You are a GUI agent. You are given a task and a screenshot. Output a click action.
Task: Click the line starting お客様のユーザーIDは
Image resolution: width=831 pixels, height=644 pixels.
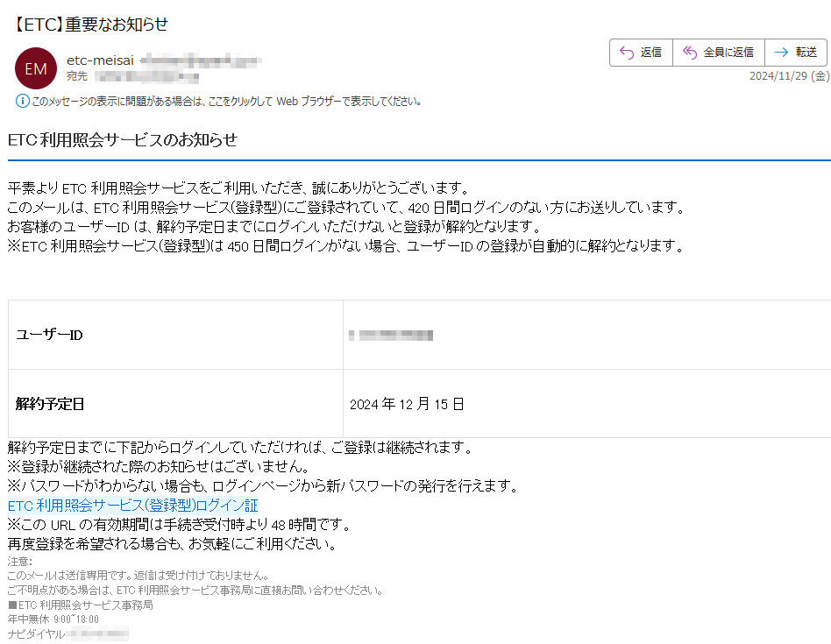coord(274,227)
